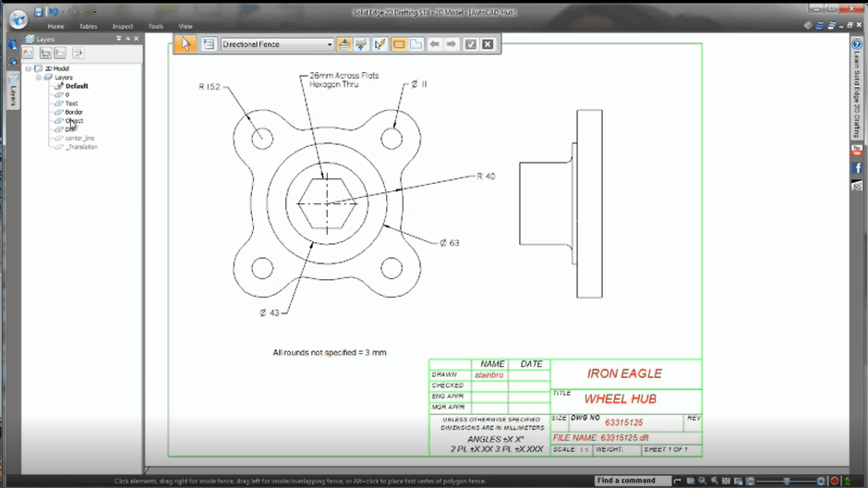Click the Save icon in quick access toolbar
The height and width of the screenshot is (488, 868).
[38, 12]
